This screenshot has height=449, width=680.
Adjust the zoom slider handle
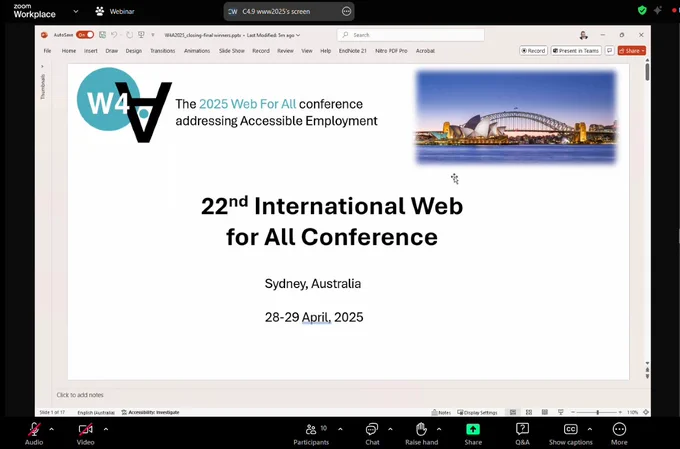(598, 412)
